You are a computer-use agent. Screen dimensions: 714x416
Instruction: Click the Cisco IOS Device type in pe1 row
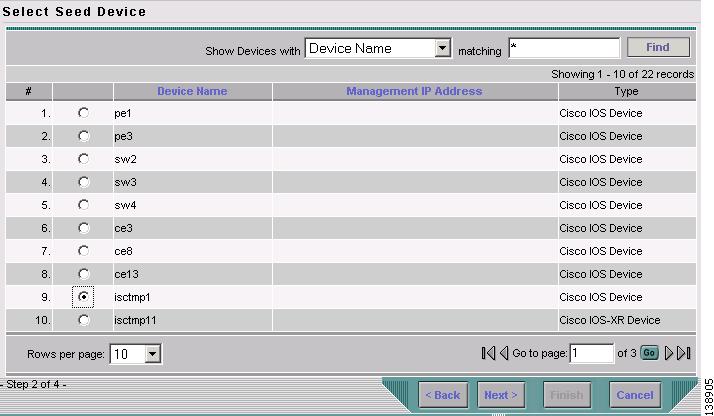601,113
